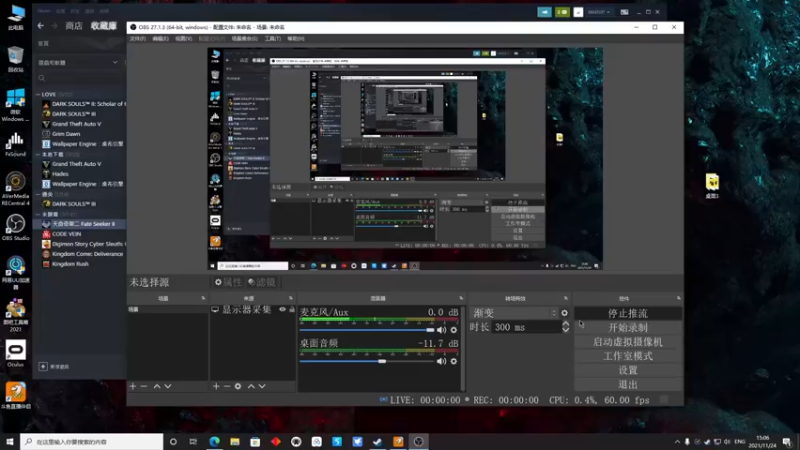Click 滤镜 button above the sources panel
Screen dimensions: 800x450
pos(262,282)
